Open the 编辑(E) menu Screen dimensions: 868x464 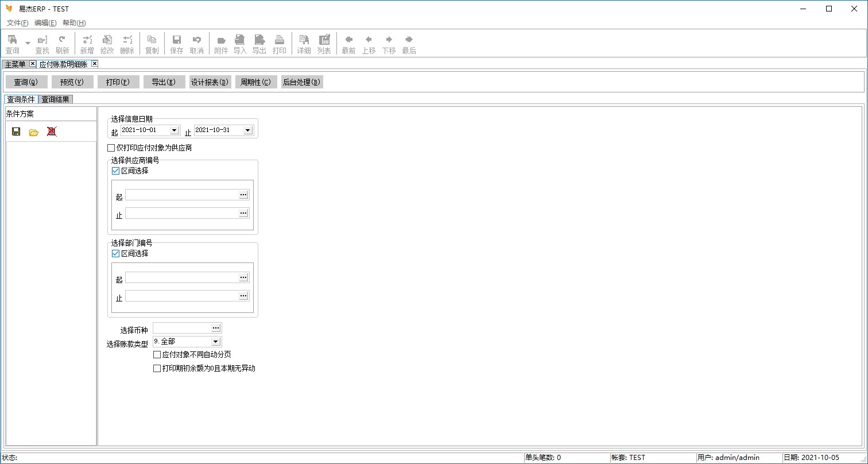click(x=45, y=23)
